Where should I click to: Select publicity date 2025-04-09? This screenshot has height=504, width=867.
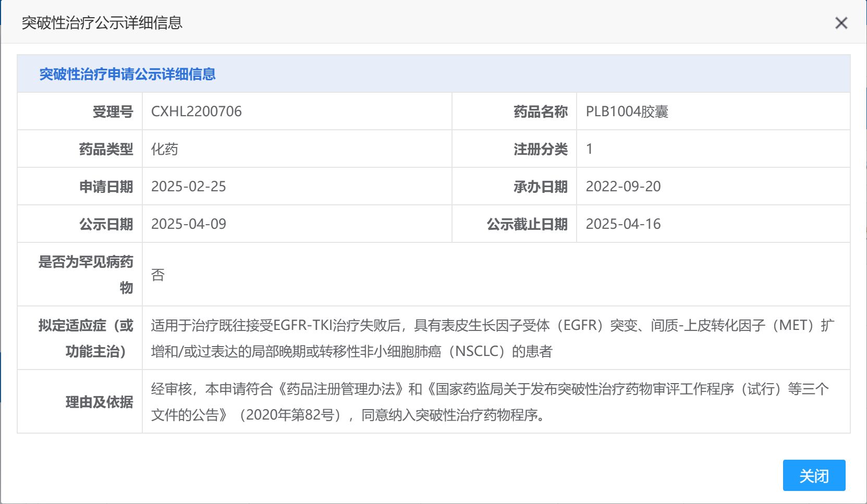pyautogui.click(x=189, y=224)
